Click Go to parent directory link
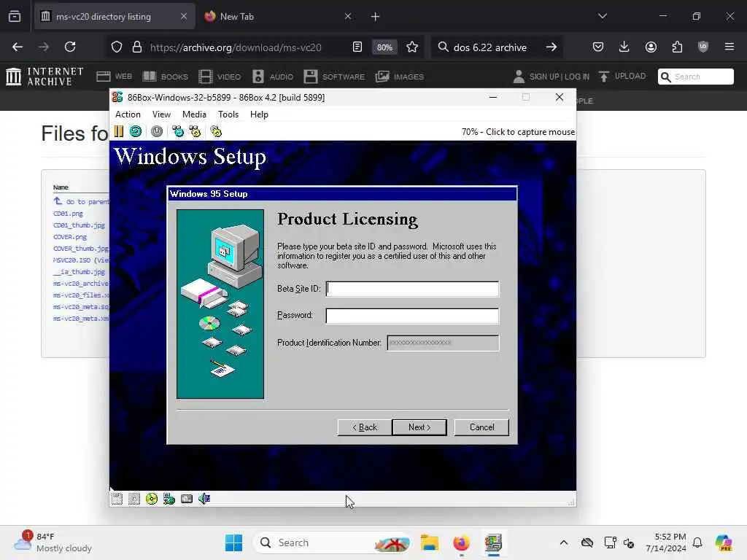The image size is (747, 560). click(82, 201)
